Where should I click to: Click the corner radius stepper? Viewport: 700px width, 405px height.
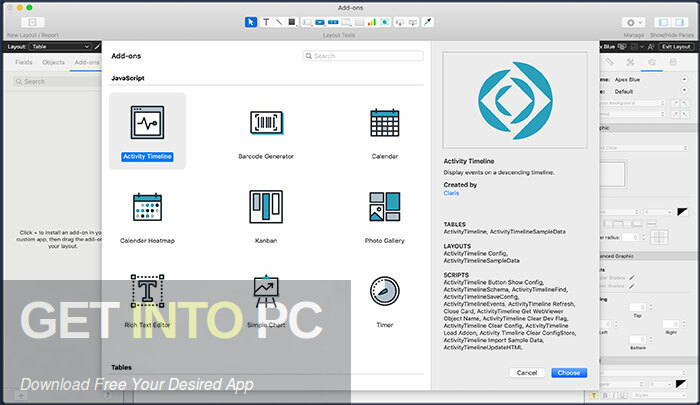[x=644, y=237]
